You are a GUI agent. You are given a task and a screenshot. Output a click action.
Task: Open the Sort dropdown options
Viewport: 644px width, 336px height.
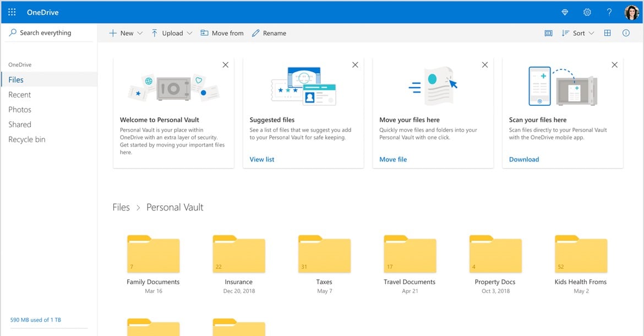tap(578, 33)
